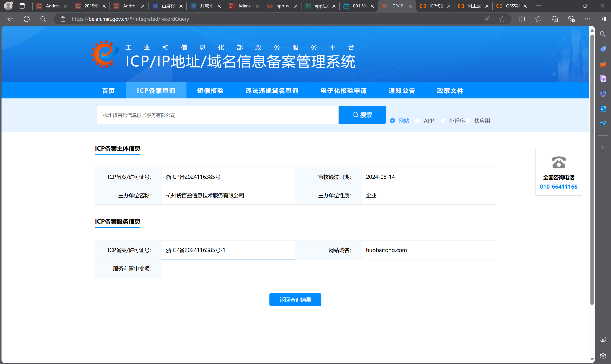
Task: Open tab actions menu icon
Action: point(22,6)
